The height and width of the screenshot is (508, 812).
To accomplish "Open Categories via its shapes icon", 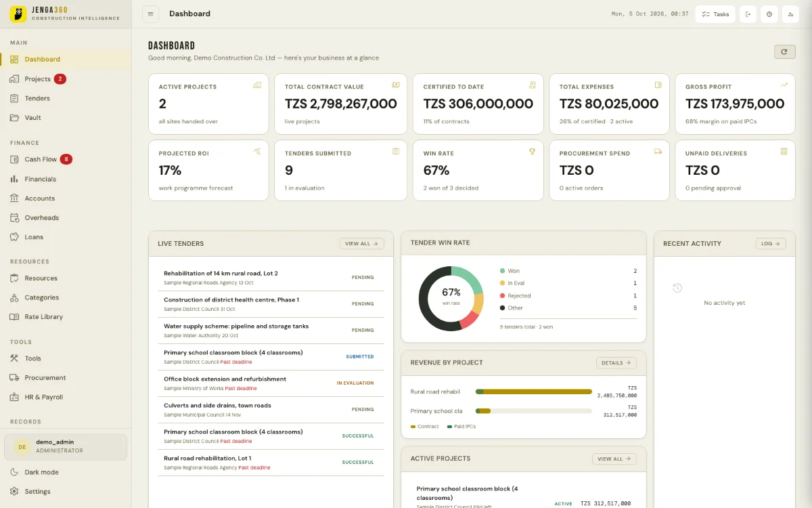I will pos(14,297).
